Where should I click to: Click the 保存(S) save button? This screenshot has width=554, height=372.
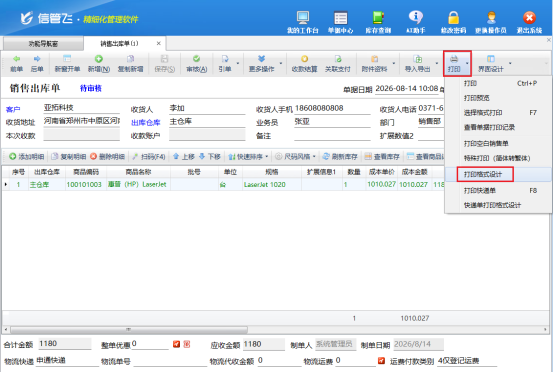[x=165, y=64]
